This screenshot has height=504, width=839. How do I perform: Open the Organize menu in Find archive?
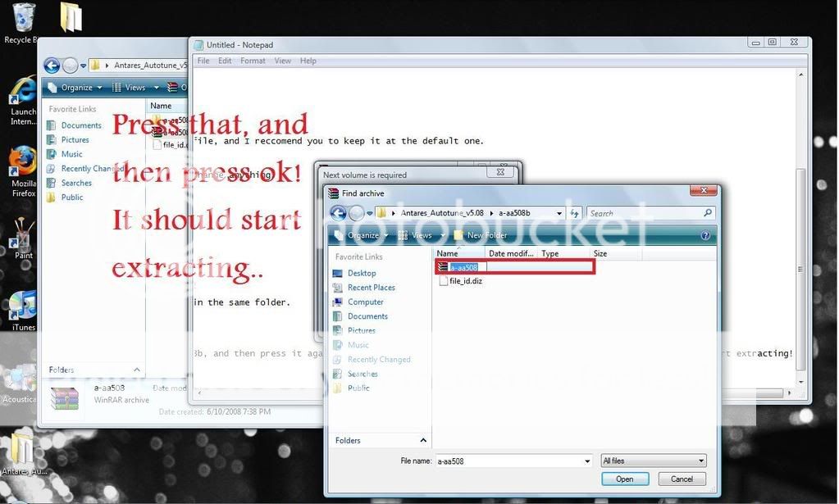[x=363, y=235]
